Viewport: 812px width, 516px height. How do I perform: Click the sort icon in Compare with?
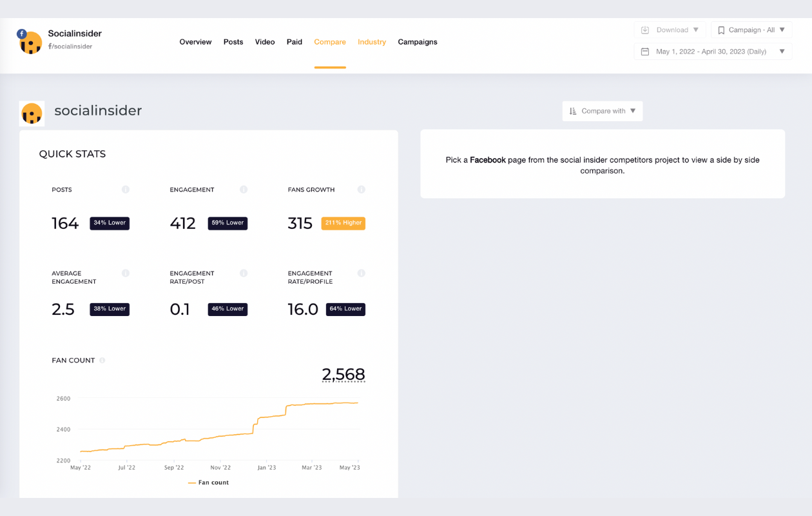tap(573, 111)
